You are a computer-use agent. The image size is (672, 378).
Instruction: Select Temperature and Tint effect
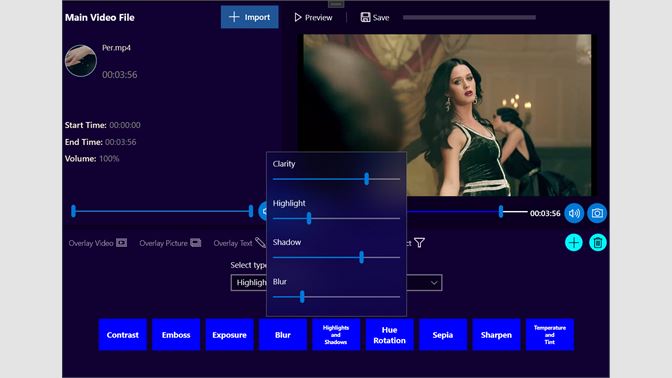(550, 335)
